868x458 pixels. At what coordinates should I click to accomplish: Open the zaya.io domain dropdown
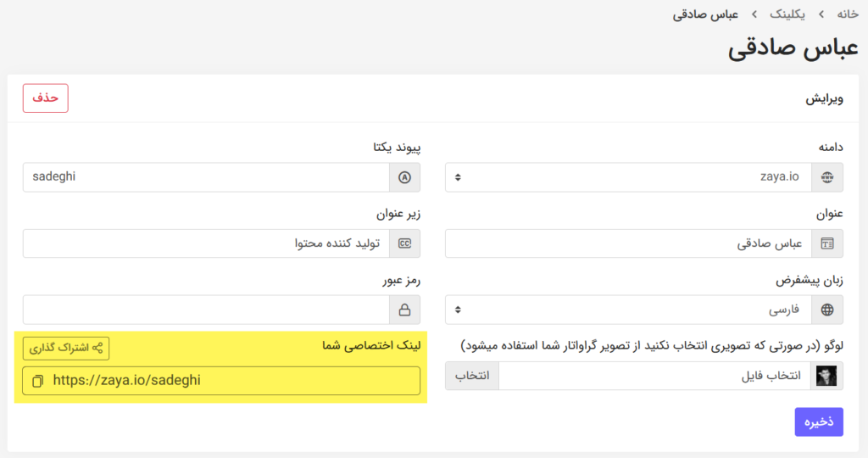point(628,177)
